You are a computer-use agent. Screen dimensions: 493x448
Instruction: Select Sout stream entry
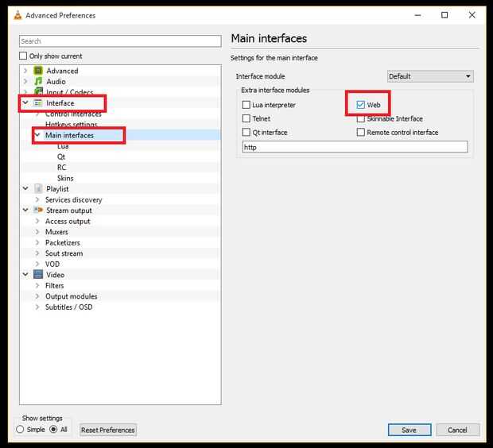point(64,253)
